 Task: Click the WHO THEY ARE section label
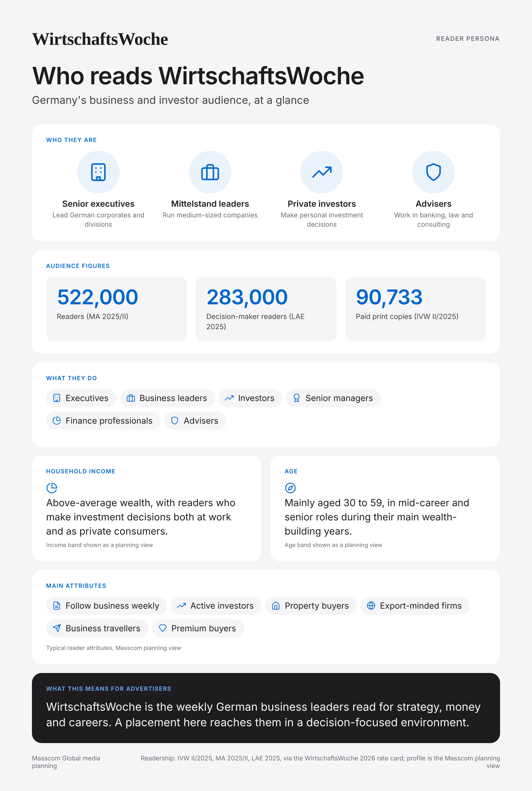click(x=72, y=140)
